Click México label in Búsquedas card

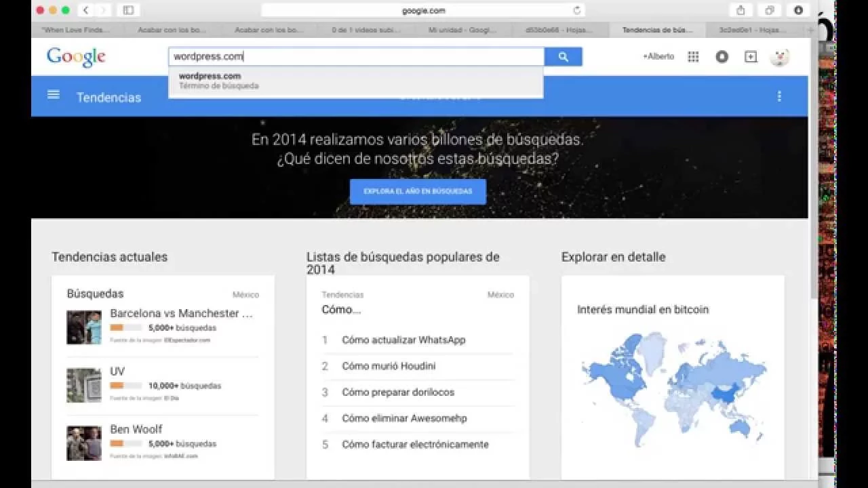pos(245,295)
